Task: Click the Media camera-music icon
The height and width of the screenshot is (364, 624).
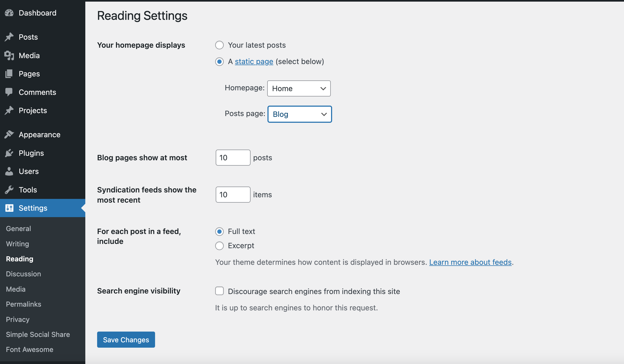Action: click(x=9, y=55)
